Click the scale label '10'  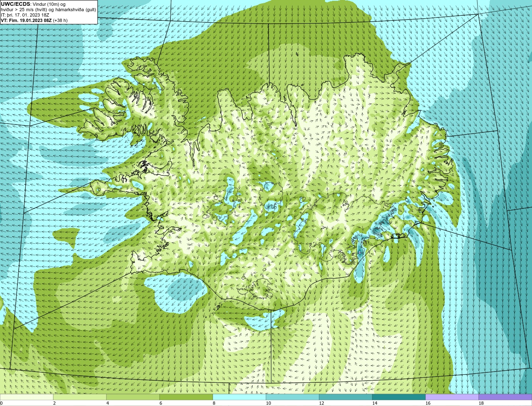(268, 403)
